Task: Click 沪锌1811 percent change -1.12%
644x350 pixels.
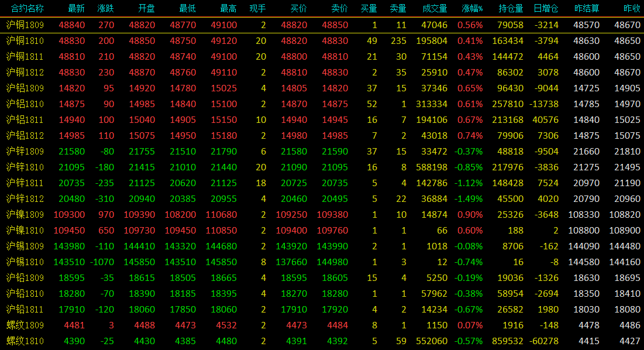Action: pos(469,183)
